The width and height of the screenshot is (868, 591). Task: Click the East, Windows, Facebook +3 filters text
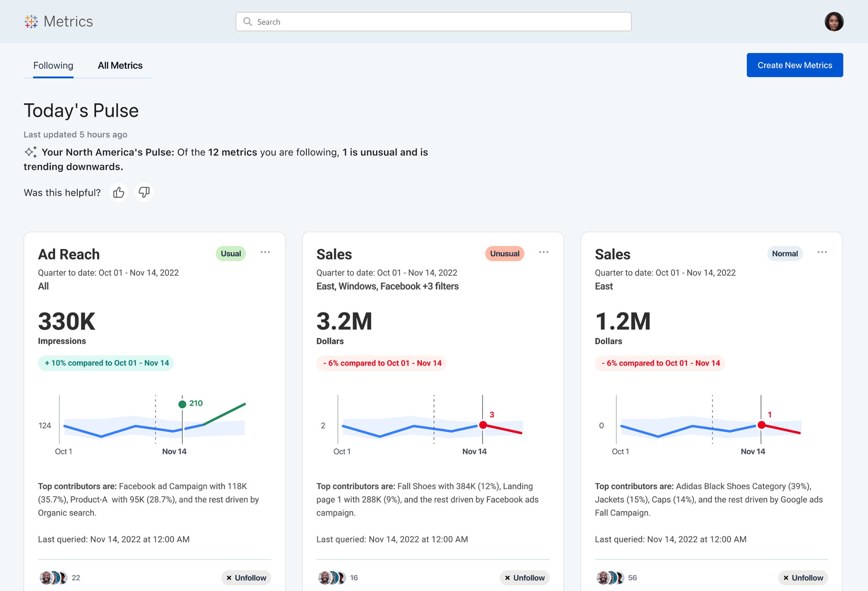pos(387,286)
